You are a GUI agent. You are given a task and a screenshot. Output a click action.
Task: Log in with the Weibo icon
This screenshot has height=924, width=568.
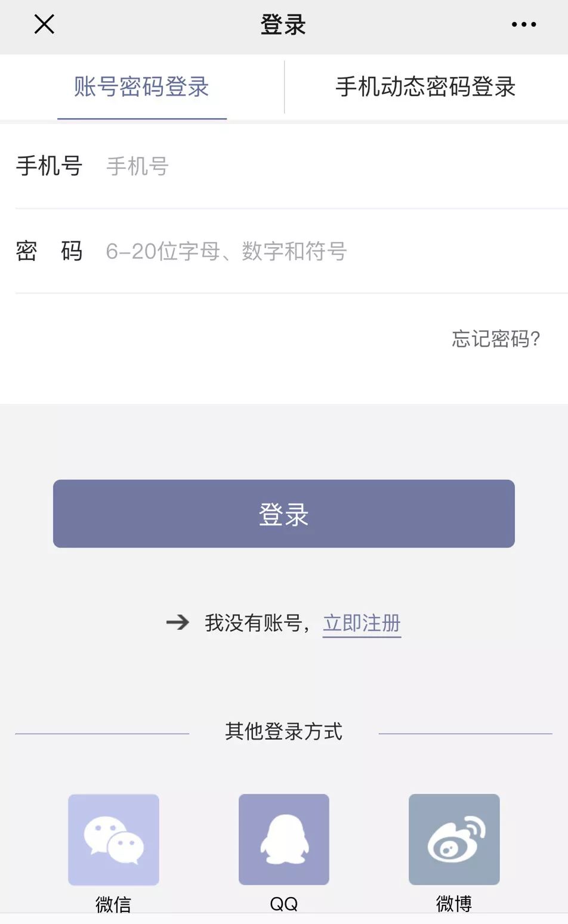coord(454,839)
